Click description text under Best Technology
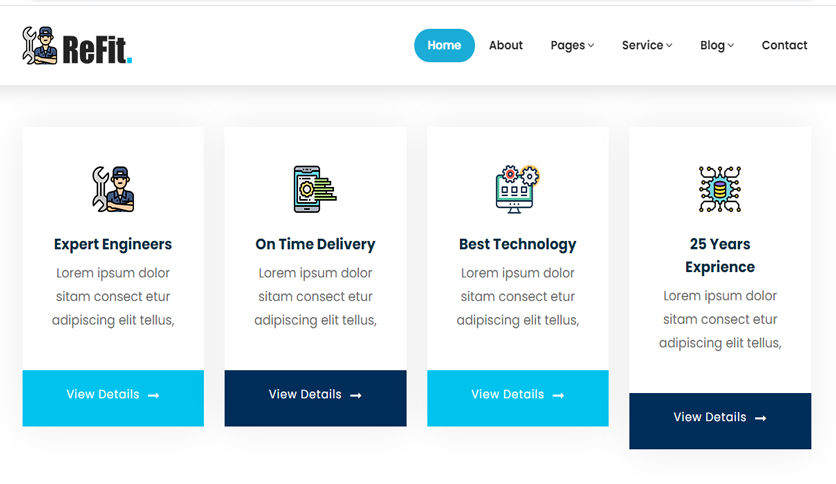The height and width of the screenshot is (484, 836). point(518,296)
